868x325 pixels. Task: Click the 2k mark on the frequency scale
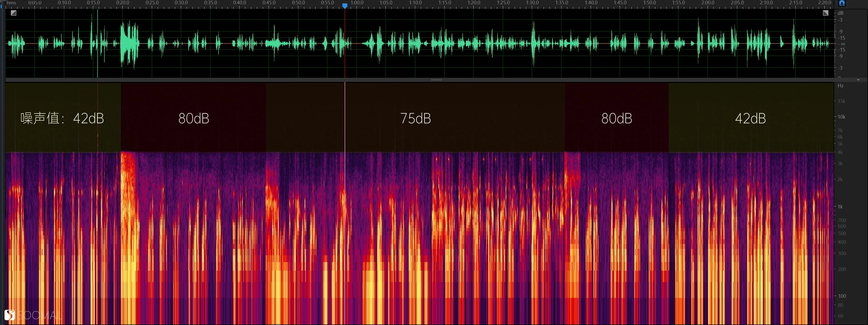pyautogui.click(x=840, y=180)
